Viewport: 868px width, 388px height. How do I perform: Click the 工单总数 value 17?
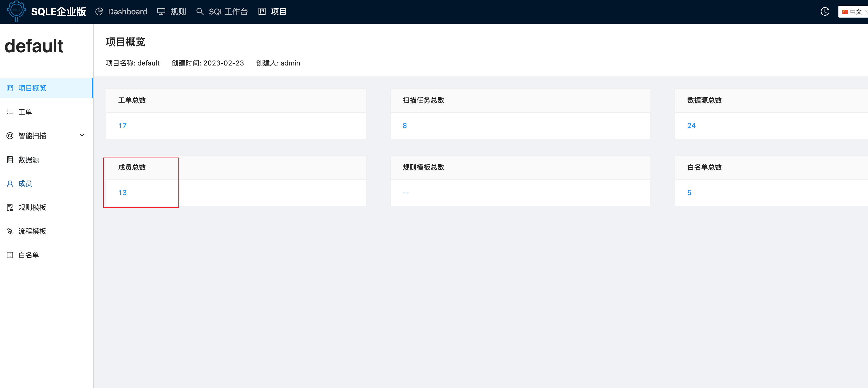(x=122, y=126)
